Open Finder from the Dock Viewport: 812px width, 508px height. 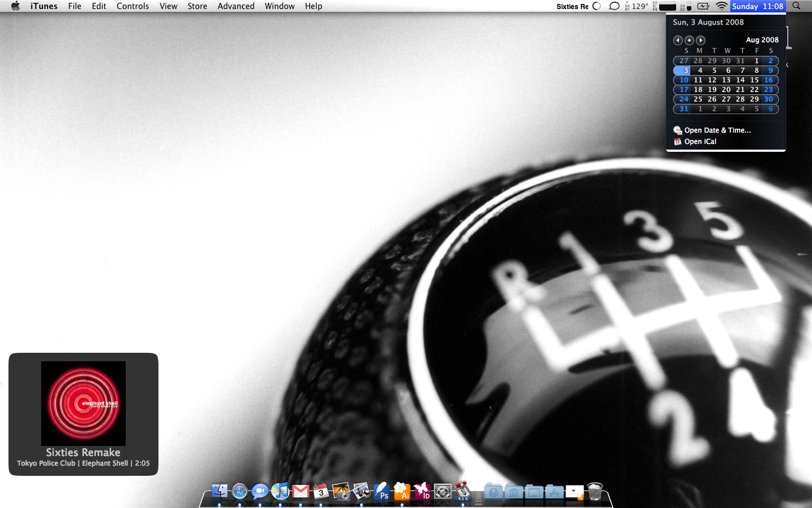tap(219, 491)
